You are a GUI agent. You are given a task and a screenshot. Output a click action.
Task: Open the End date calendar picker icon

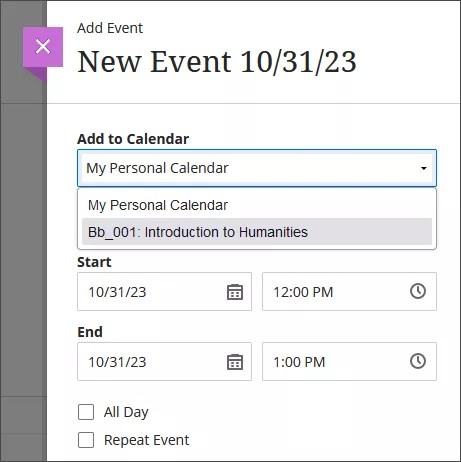(x=235, y=362)
